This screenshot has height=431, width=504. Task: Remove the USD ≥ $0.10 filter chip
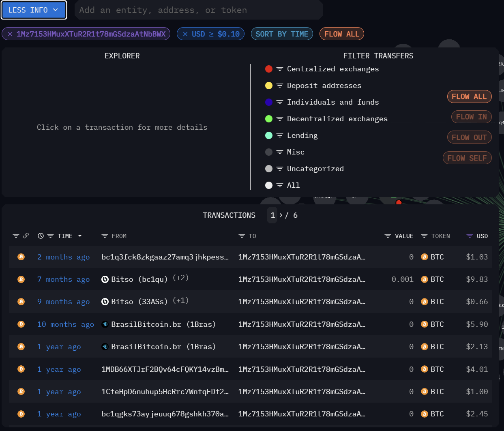pyautogui.click(x=185, y=34)
